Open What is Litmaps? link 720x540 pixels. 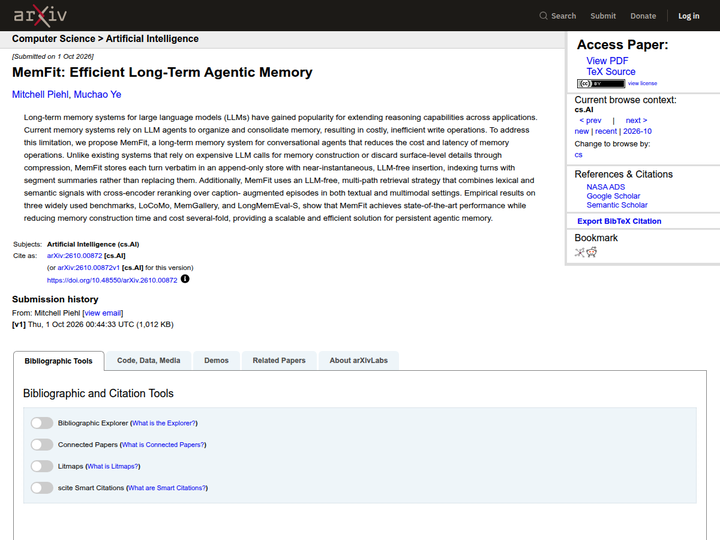tap(113, 467)
